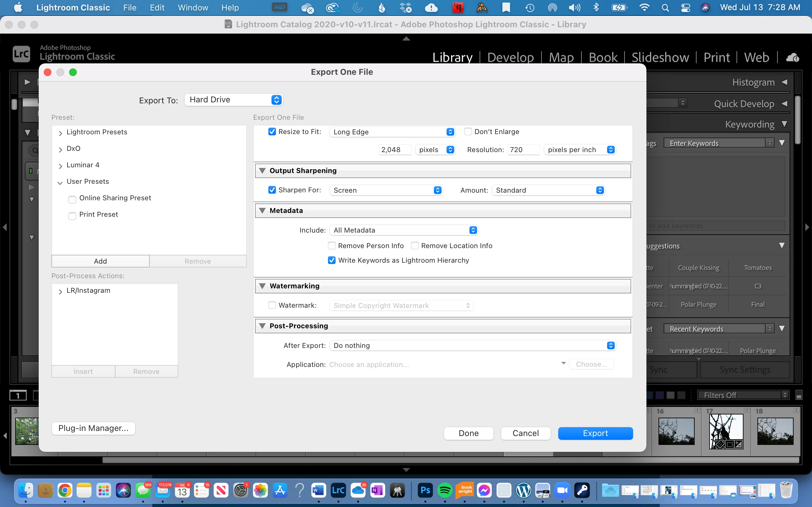This screenshot has width=812, height=507.
Task: Hide the top module picker panel arrow
Action: pyautogui.click(x=406, y=39)
